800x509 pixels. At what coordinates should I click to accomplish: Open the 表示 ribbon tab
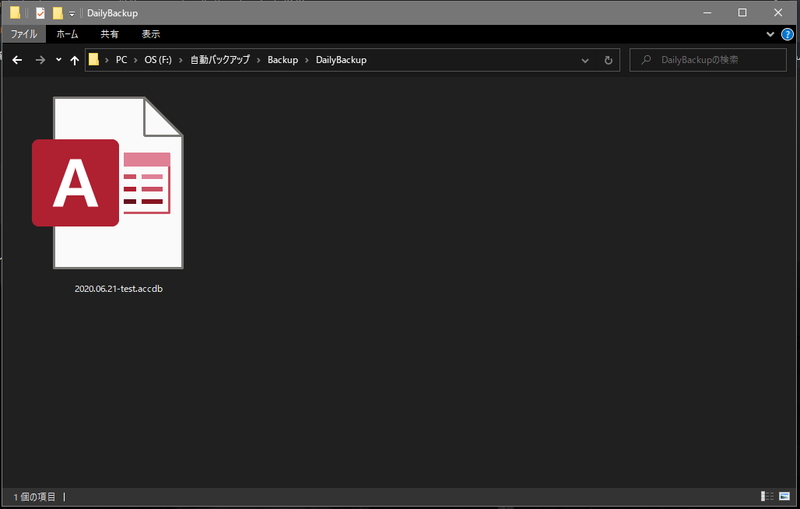pos(151,34)
